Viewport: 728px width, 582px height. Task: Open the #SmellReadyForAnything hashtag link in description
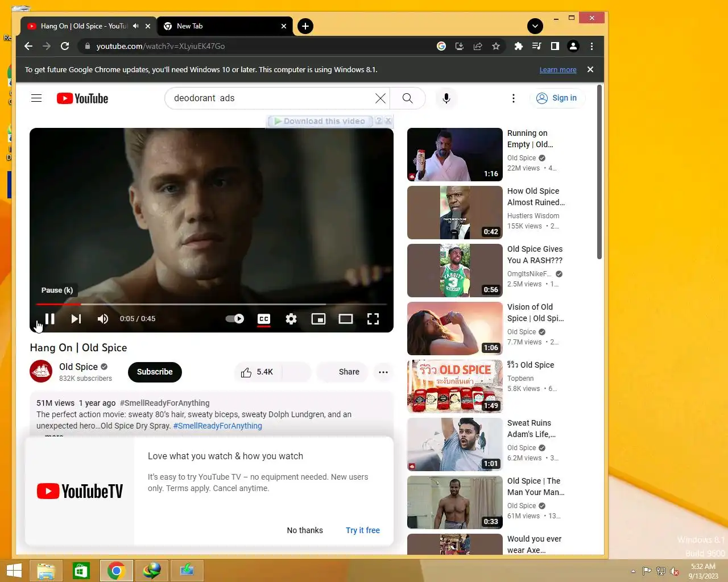point(217,426)
